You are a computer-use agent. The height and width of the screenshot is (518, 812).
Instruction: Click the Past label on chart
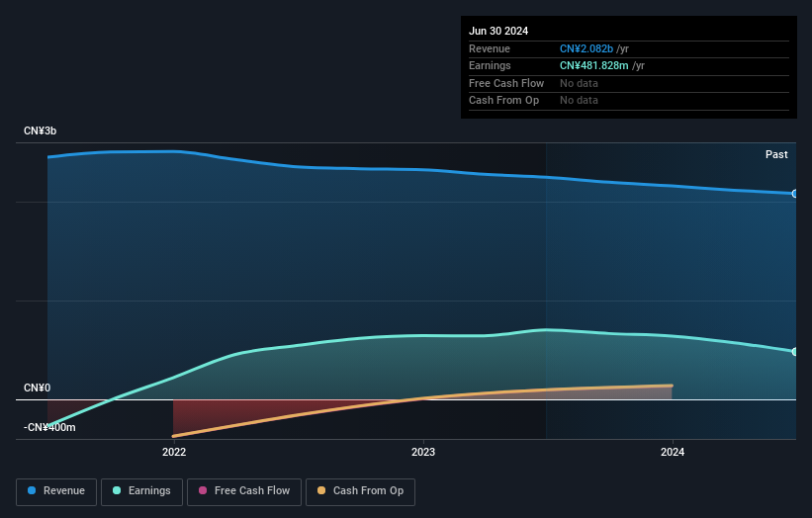(x=776, y=155)
